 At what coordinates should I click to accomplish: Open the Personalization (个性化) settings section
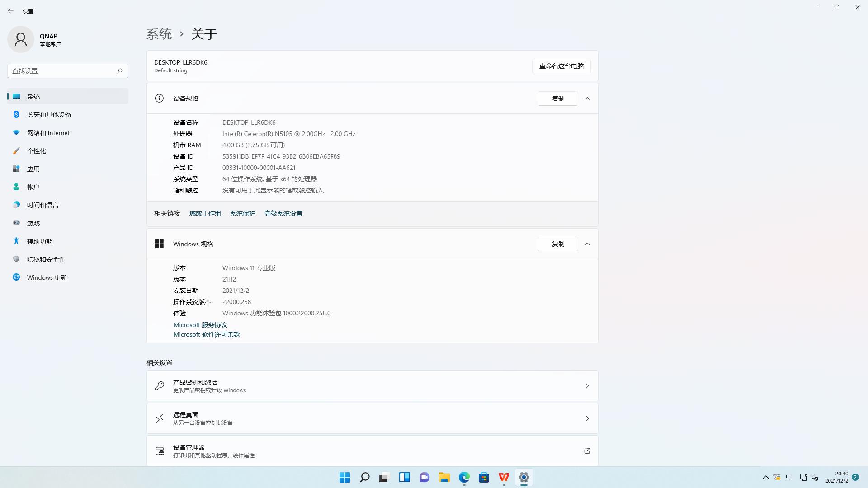36,151
